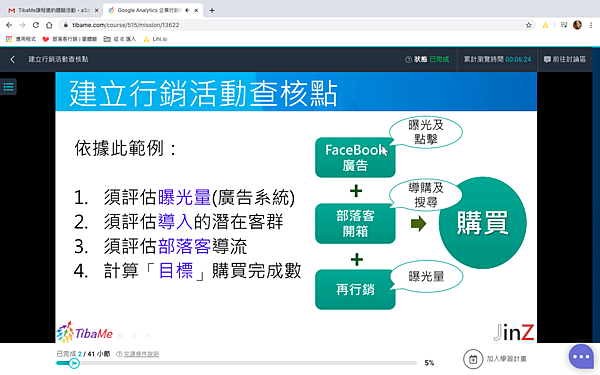The width and height of the screenshot is (600, 375).
Task: Click the play marker on the progress bar
Action: pyautogui.click(x=74, y=363)
